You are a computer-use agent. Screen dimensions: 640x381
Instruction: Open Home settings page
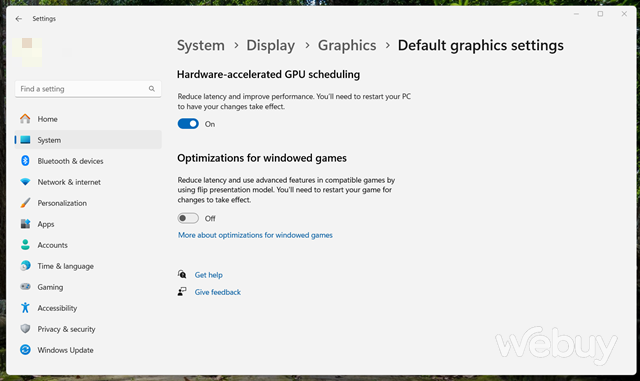pos(88,119)
